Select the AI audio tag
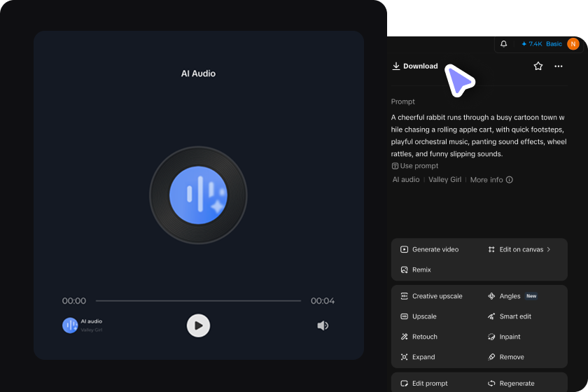The image size is (588, 392). pyautogui.click(x=406, y=180)
